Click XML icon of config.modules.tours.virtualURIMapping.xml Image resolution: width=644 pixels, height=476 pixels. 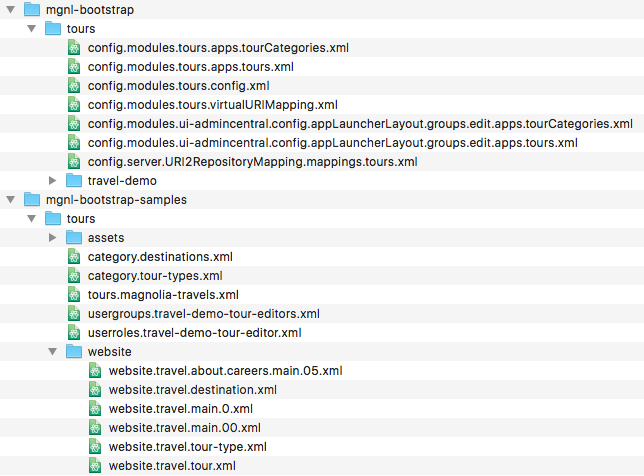click(x=74, y=105)
